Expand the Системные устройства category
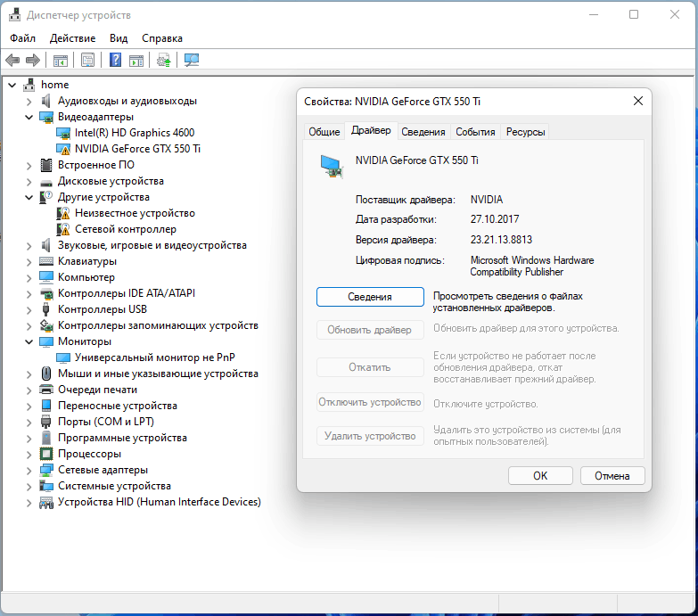 point(29,486)
